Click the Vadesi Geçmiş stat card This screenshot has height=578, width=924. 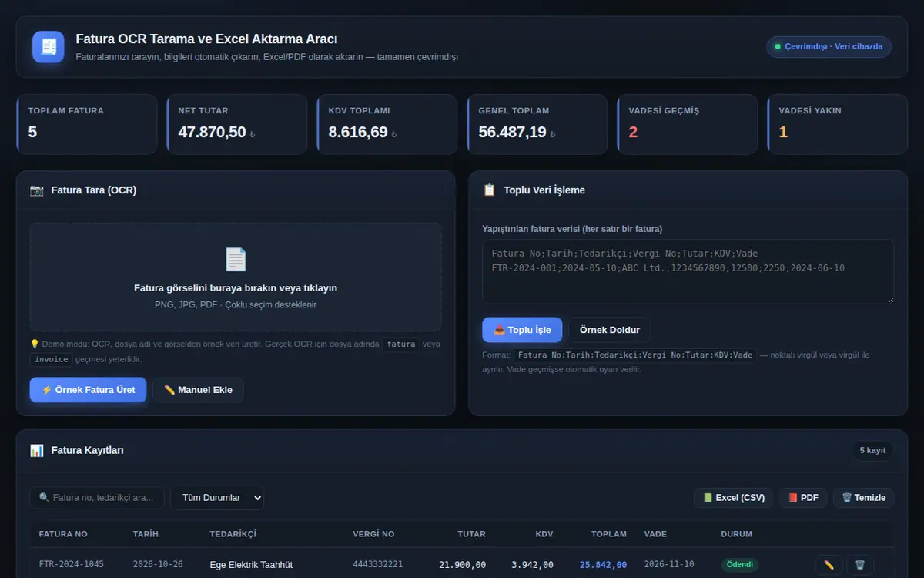point(688,124)
